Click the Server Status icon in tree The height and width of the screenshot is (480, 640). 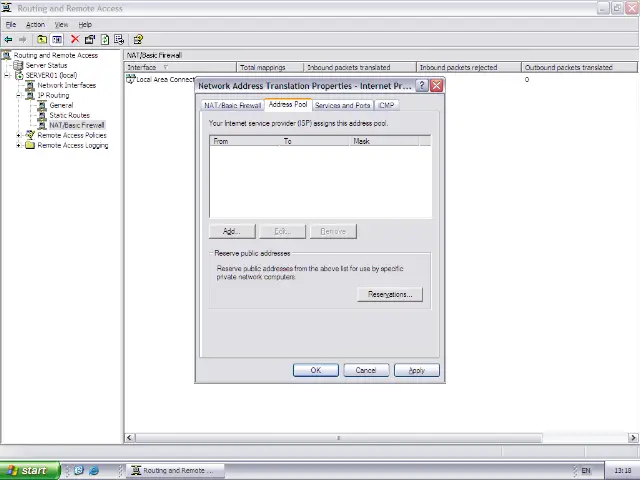coord(18,65)
